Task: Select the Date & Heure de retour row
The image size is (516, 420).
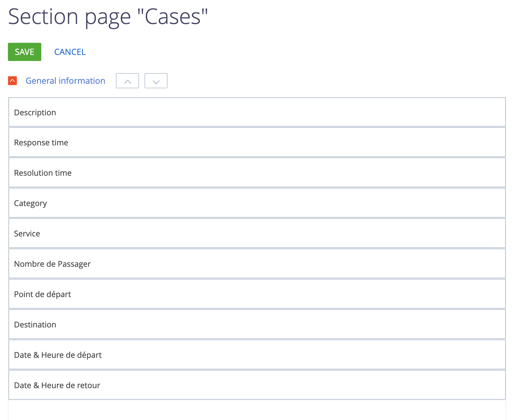Action: coord(257,385)
